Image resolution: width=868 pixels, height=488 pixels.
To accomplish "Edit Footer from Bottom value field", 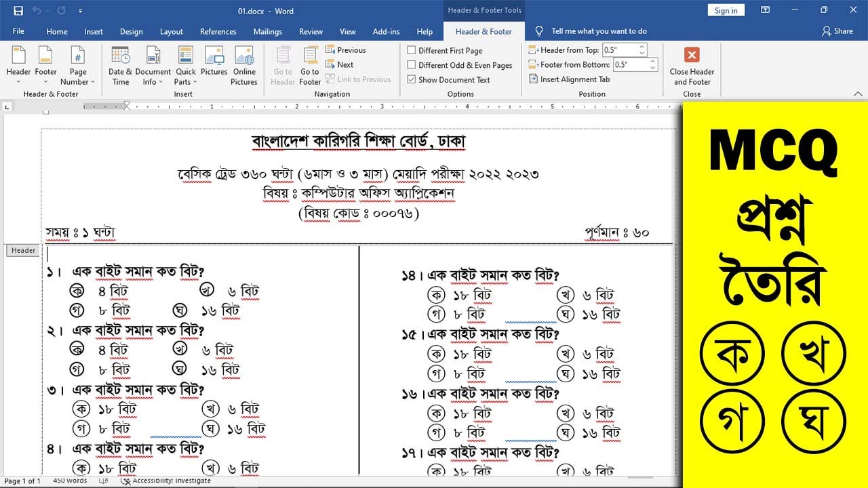I will coord(631,64).
